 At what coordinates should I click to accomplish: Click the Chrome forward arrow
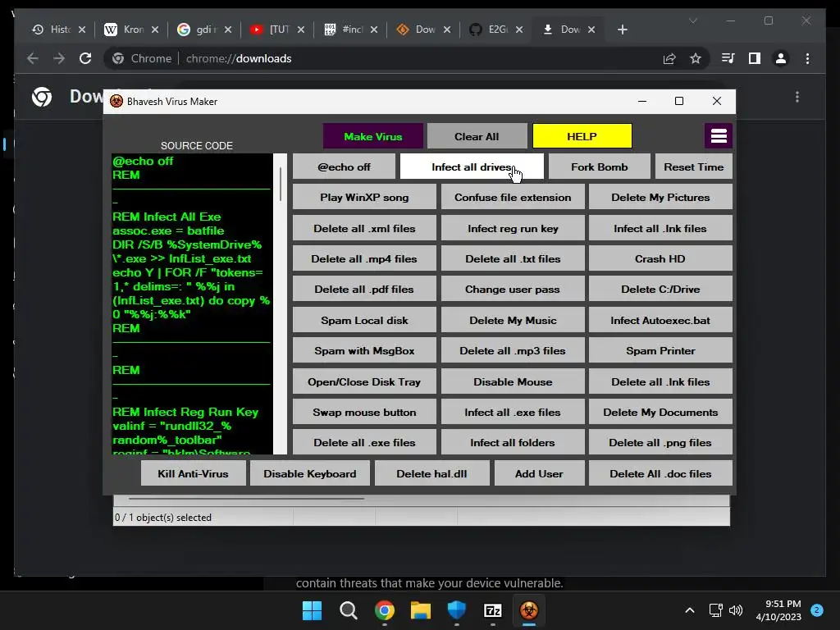click(59, 58)
